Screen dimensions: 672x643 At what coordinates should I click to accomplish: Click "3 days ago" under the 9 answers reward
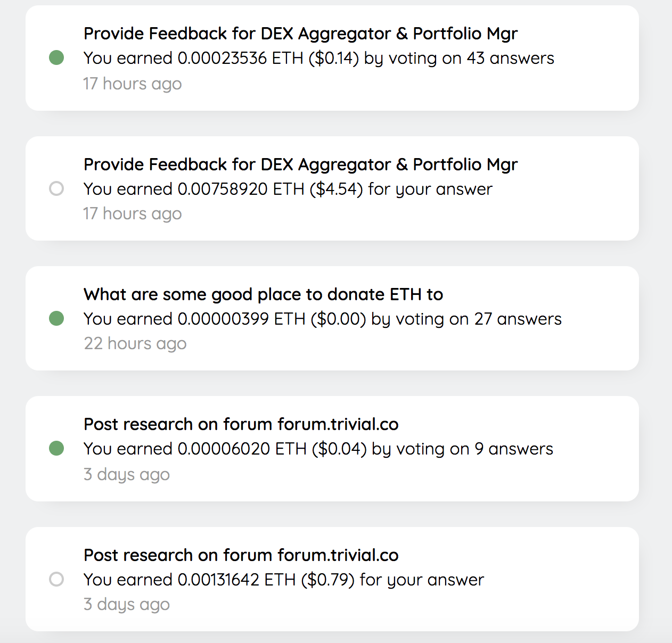click(127, 474)
